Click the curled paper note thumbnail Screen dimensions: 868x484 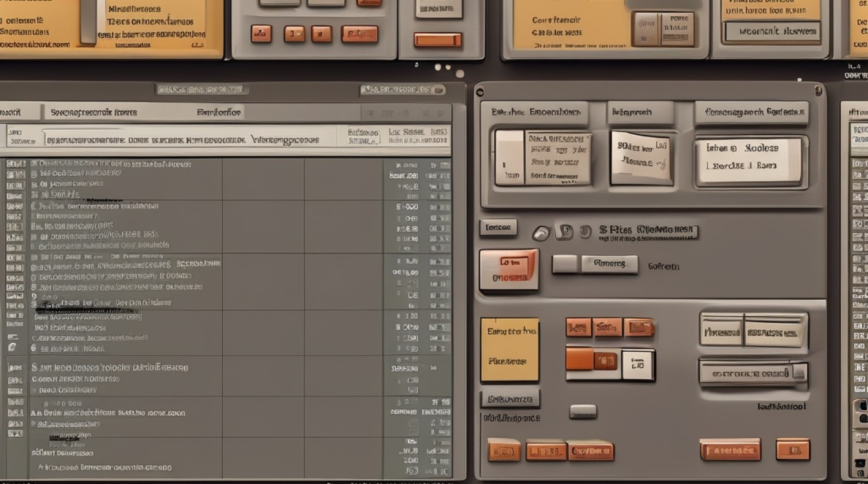coord(641,157)
